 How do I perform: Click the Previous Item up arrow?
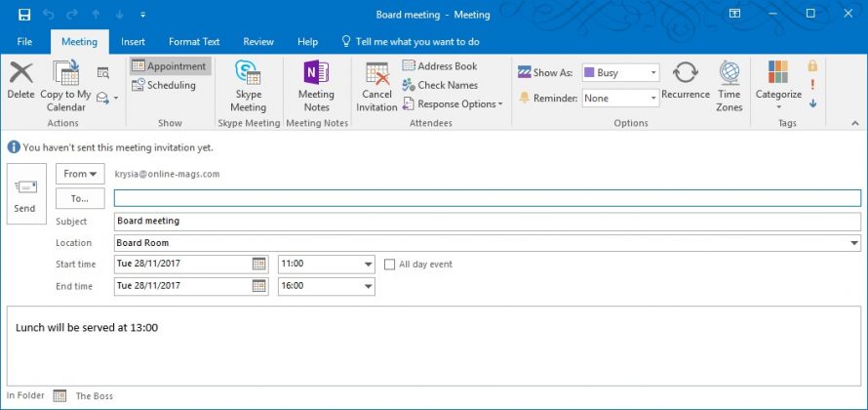pos(97,15)
